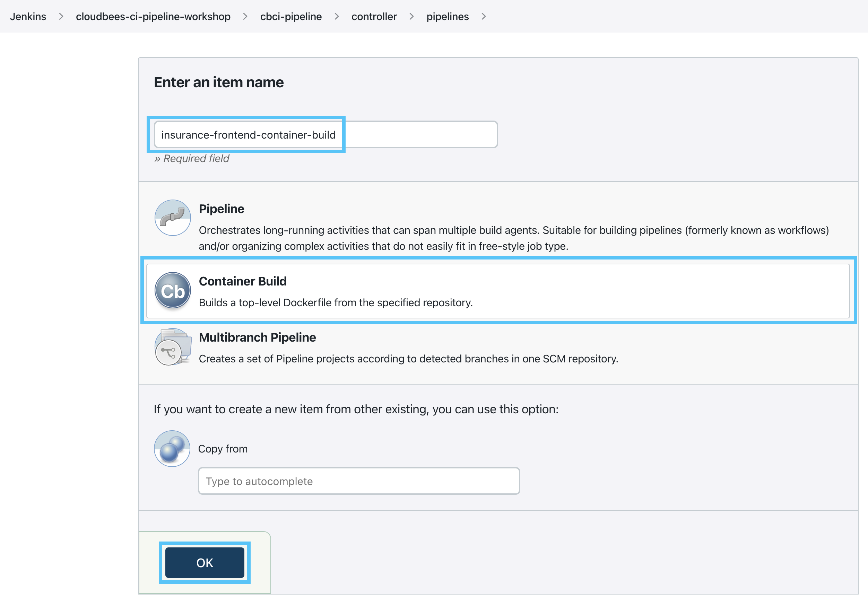Expand the chevron after cbci-pipeline
Screen dimensions: 868x607
[x=337, y=17]
